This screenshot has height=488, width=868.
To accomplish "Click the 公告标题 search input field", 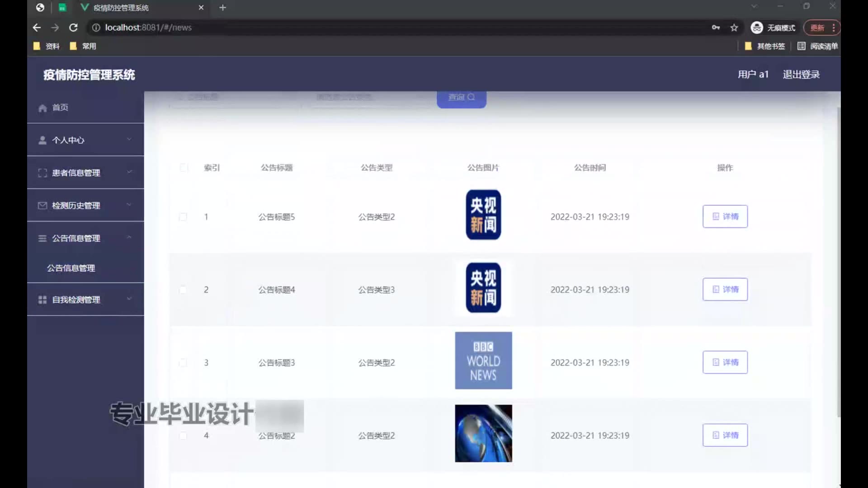I will tap(235, 98).
